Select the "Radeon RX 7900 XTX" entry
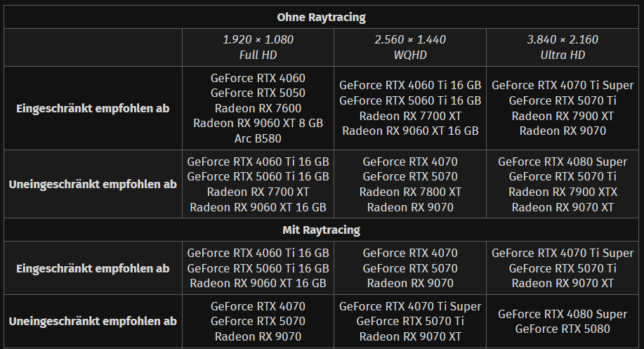 tap(563, 192)
